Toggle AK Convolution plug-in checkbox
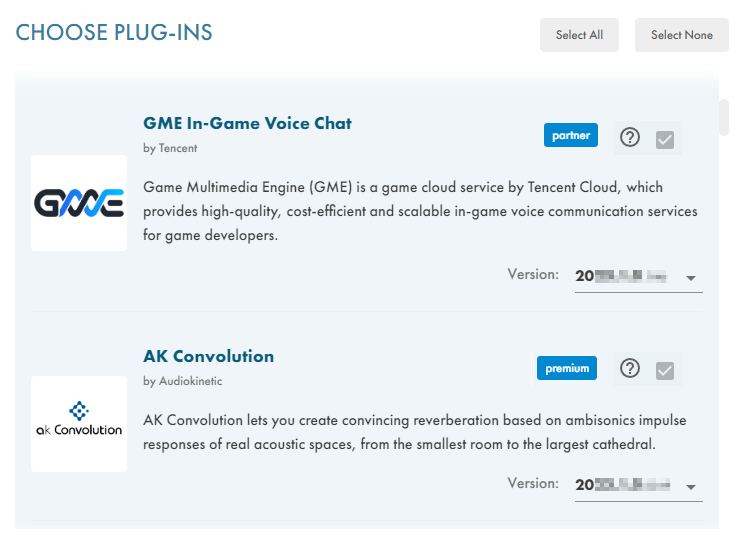Viewport: 738px width, 543px height. (665, 371)
